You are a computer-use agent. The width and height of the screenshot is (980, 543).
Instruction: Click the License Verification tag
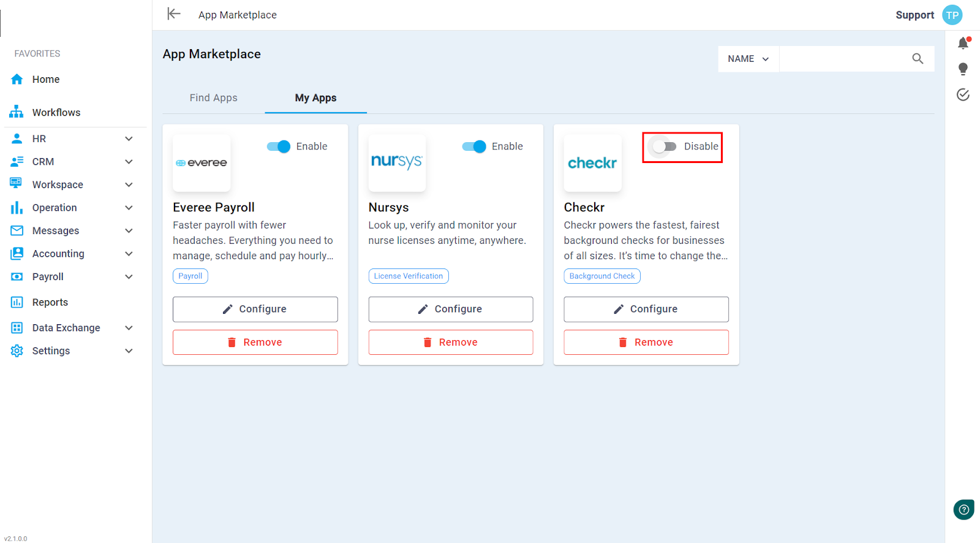pos(409,276)
